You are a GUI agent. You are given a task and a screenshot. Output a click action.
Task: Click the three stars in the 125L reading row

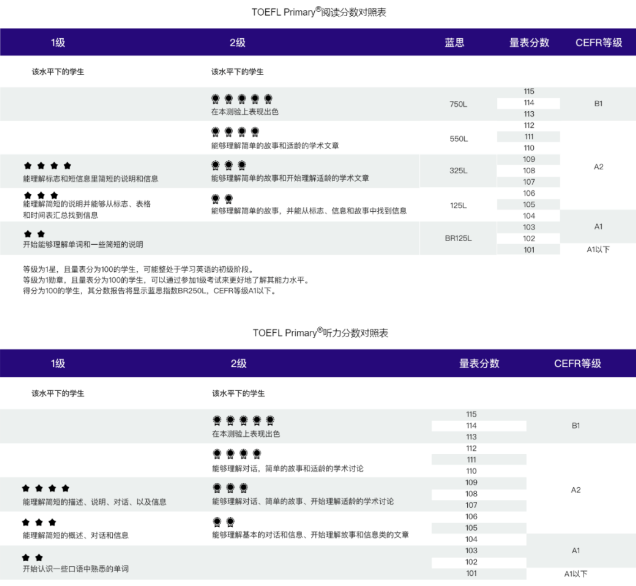[x=41, y=195]
